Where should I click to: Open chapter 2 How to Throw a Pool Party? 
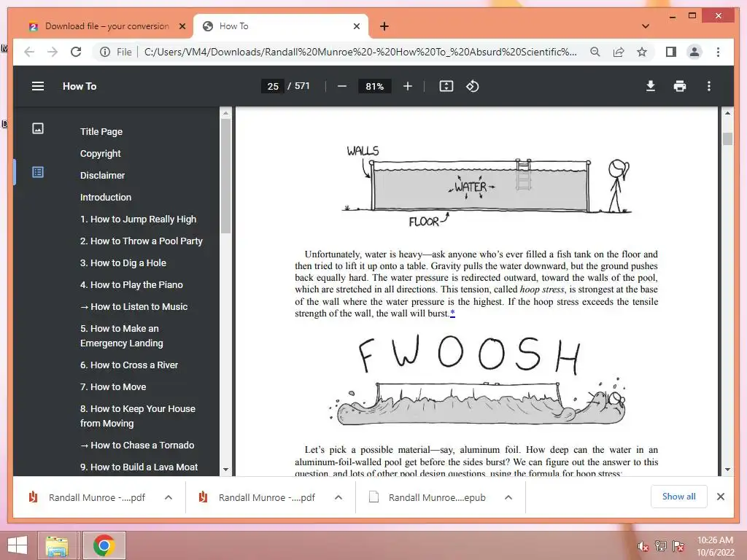click(141, 241)
